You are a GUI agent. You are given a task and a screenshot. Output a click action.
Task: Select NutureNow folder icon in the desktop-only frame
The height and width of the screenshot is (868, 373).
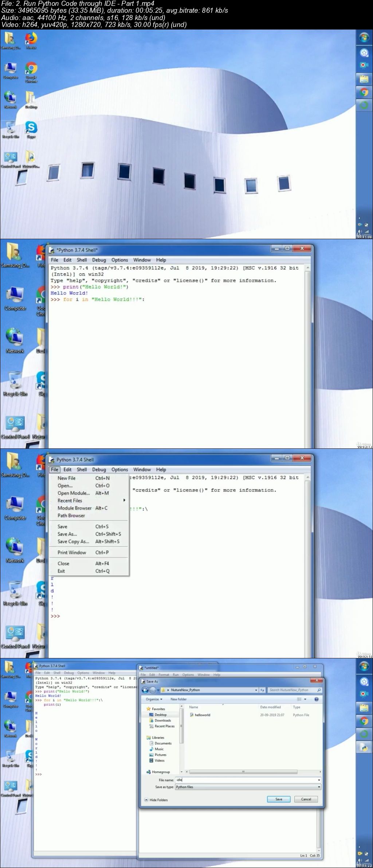(31, 159)
